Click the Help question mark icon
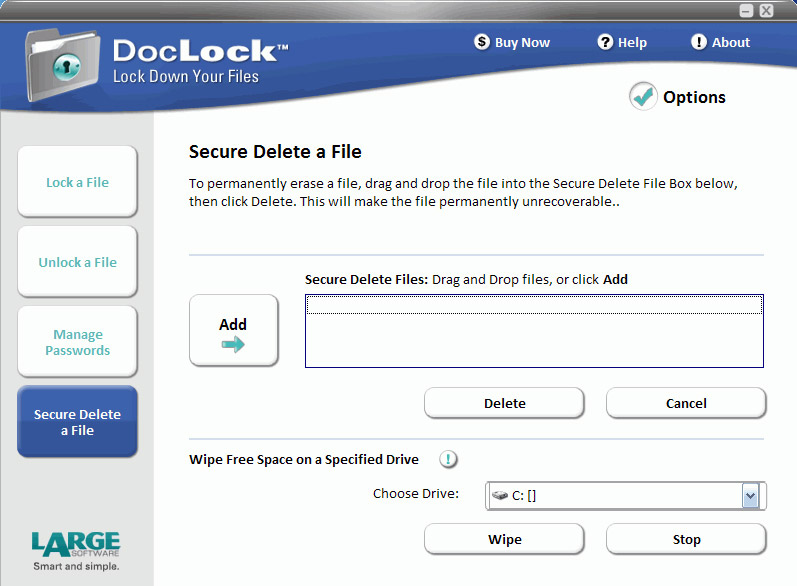The image size is (797, 586). (x=605, y=42)
